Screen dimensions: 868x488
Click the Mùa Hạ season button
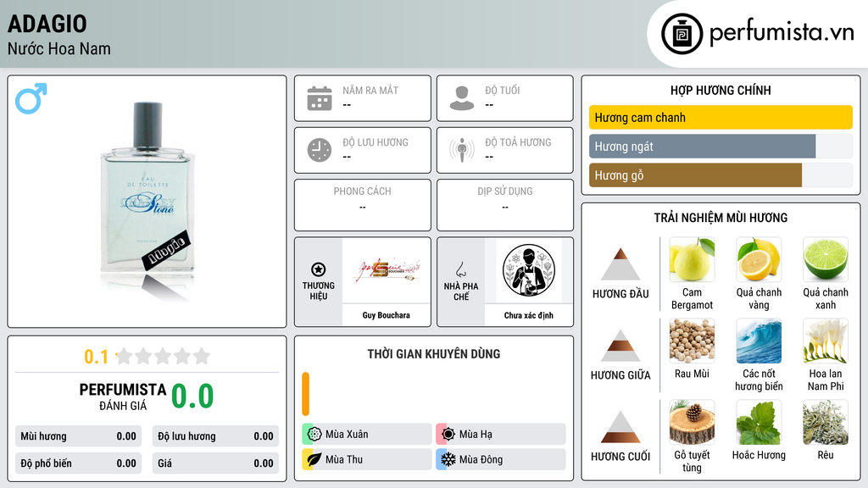coord(501,435)
